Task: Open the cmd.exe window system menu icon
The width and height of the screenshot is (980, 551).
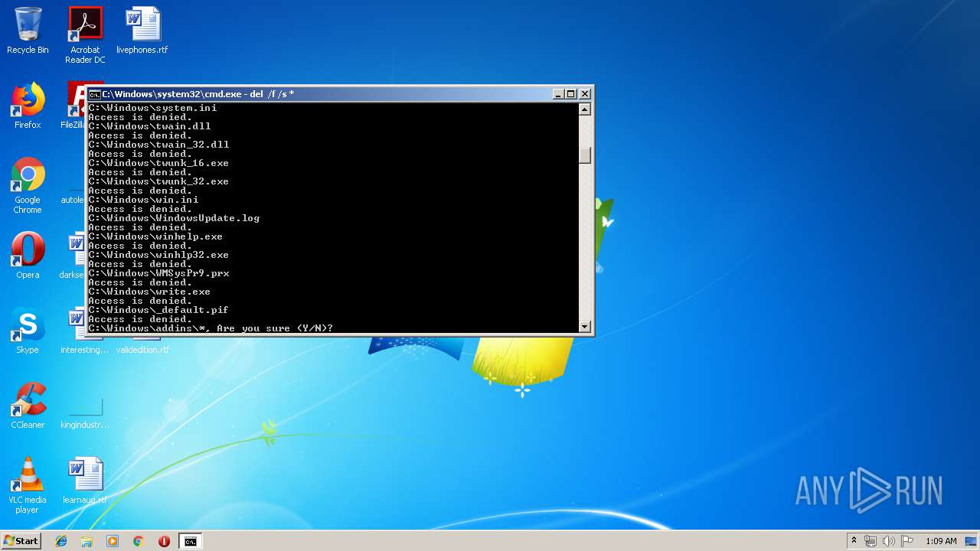Action: click(x=94, y=94)
